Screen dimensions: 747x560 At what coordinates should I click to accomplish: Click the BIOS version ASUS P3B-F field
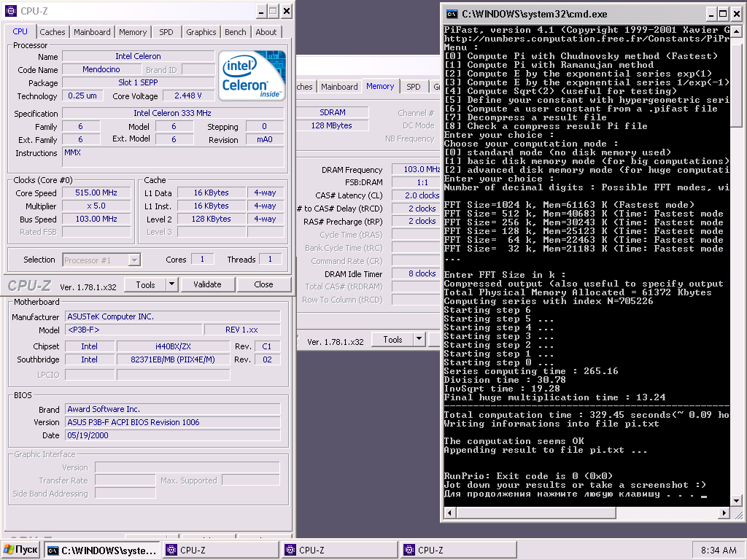(172, 422)
